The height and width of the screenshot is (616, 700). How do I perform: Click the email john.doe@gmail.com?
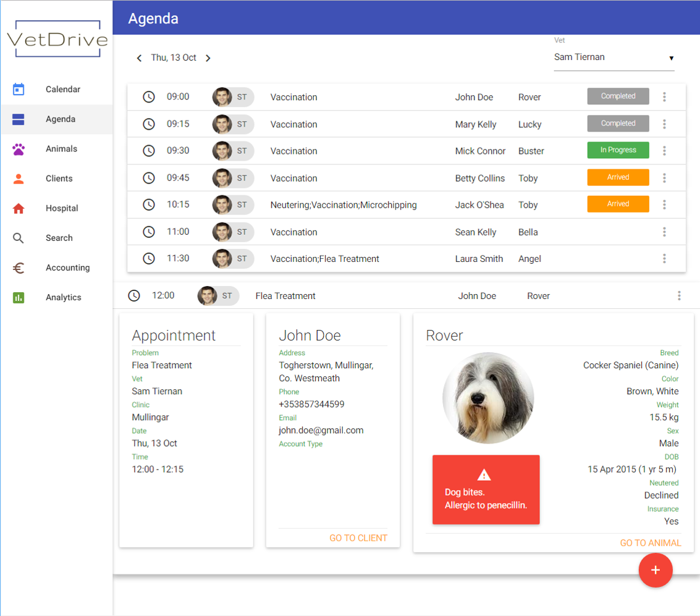pos(321,431)
